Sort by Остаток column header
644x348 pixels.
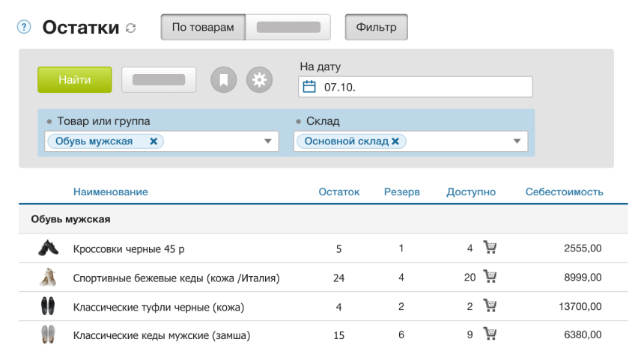pyautogui.click(x=338, y=192)
